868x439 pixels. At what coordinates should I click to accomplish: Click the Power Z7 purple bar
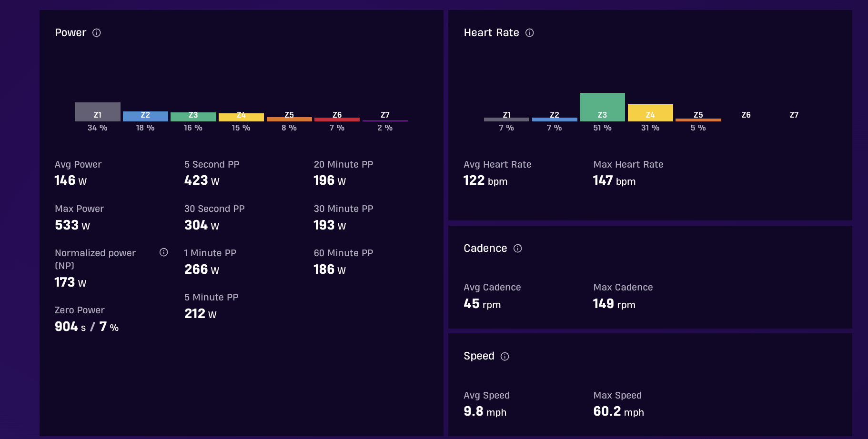[385, 120]
